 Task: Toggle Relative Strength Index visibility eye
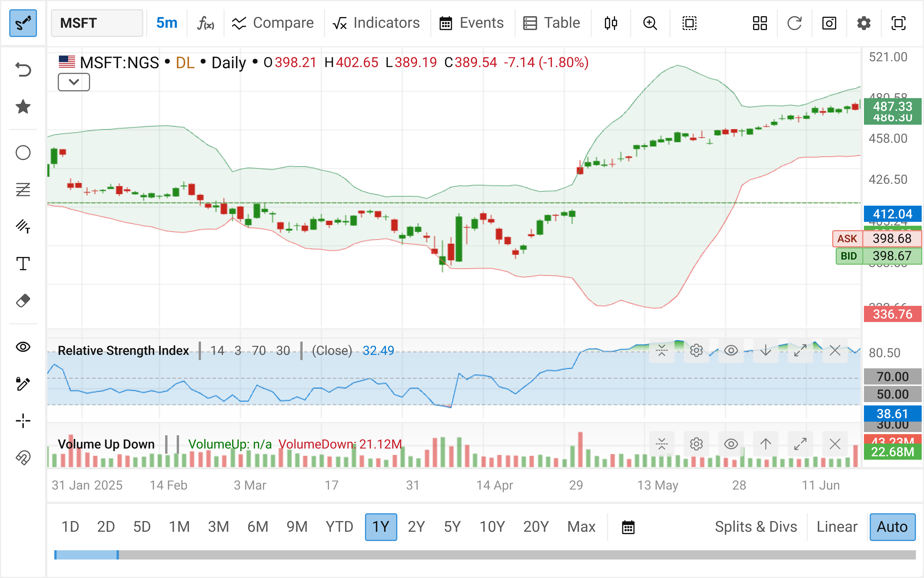(731, 350)
